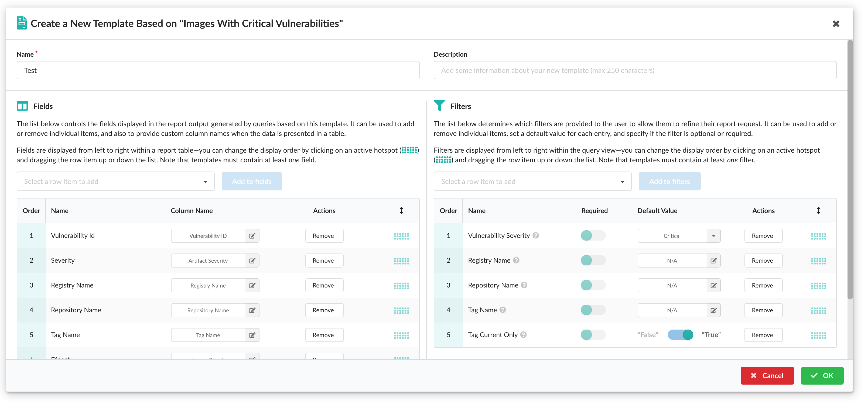Click edit icon for Vulnerability ID column name
This screenshot has width=868, height=404.
(252, 236)
